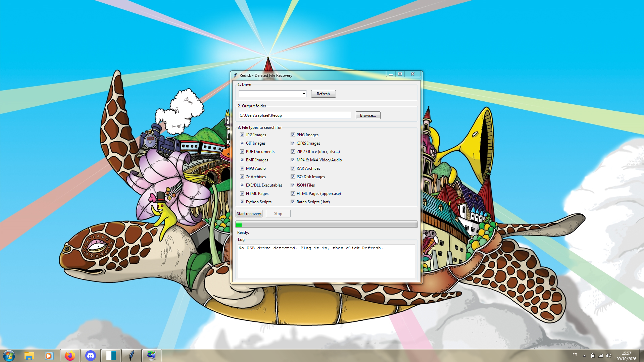Screen dimensions: 644x362
Task: Open Firefox from the taskbar
Action: tap(70, 356)
